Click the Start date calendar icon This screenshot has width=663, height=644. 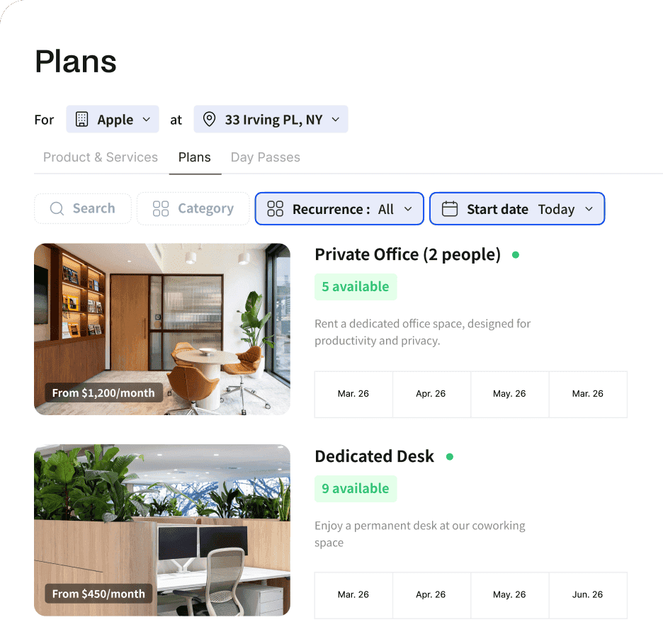click(450, 209)
